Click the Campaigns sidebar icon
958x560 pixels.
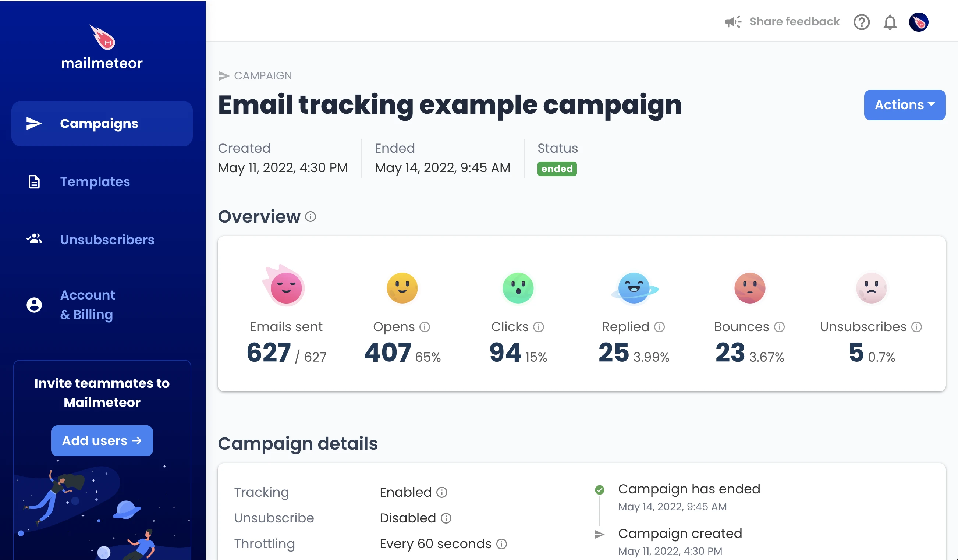pos(32,123)
